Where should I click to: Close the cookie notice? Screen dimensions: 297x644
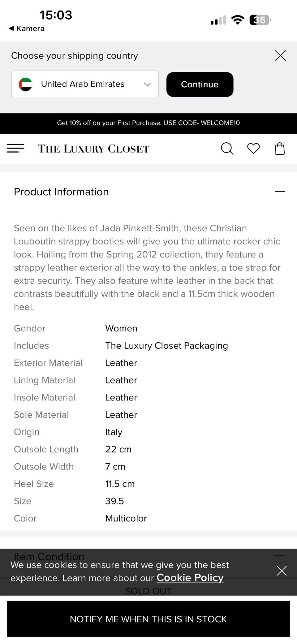(282, 571)
